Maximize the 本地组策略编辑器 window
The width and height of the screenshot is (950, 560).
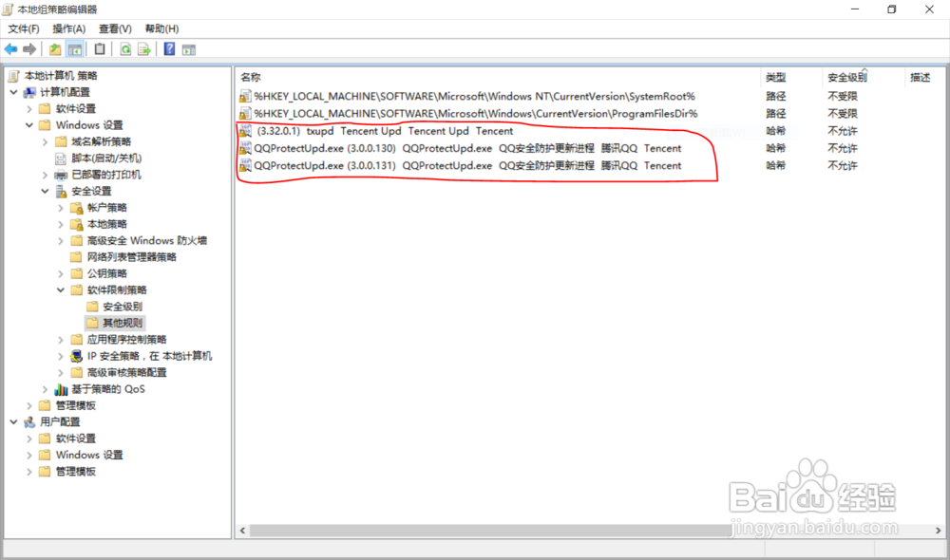point(892,9)
